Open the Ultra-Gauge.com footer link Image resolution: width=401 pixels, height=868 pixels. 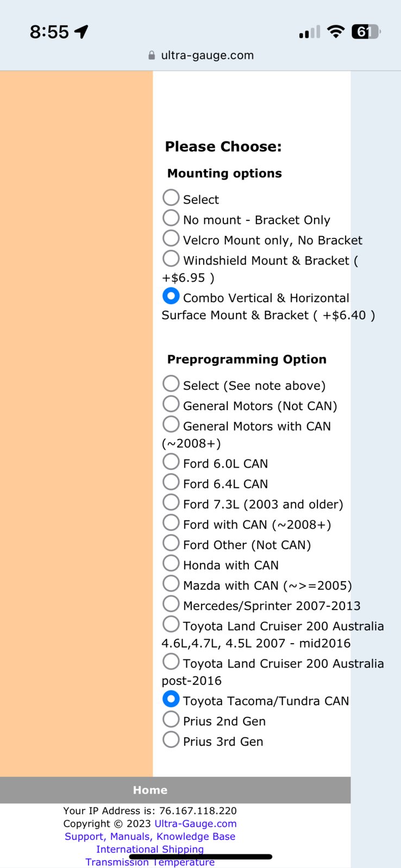point(196,823)
